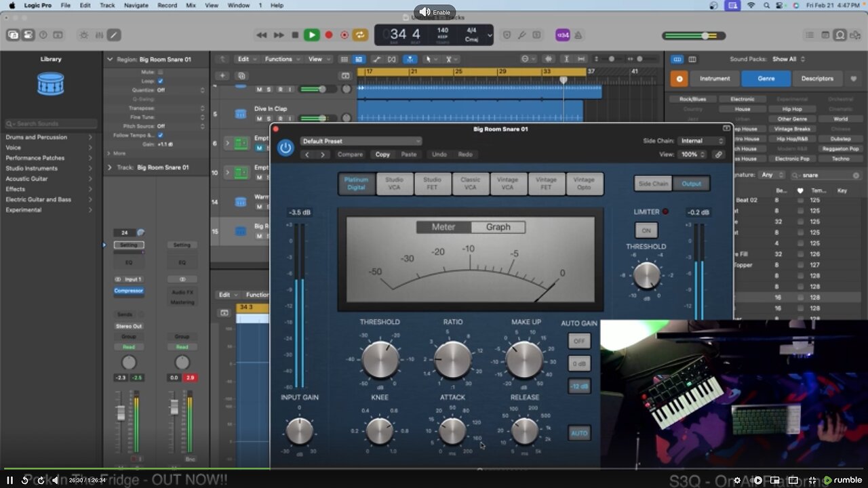
Task: Go to previous compressor preset
Action: [307, 155]
